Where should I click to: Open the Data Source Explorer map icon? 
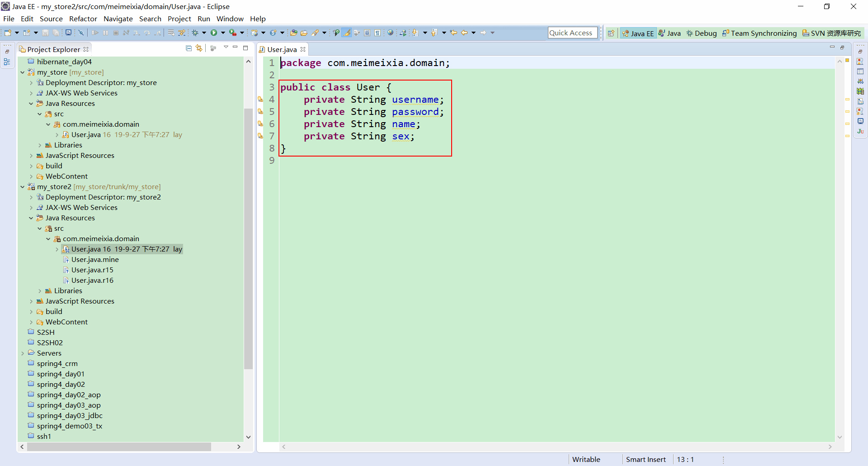point(860,91)
